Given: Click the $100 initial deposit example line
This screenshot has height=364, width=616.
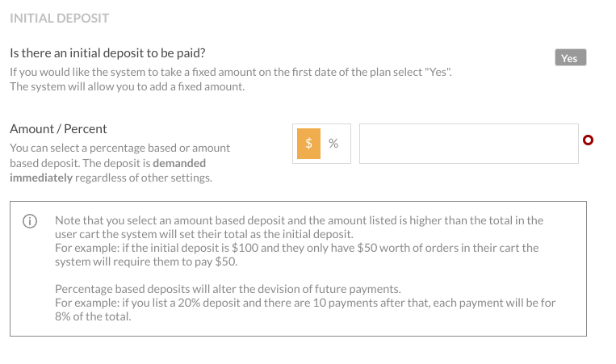Looking at the screenshot, I should 296,248.
